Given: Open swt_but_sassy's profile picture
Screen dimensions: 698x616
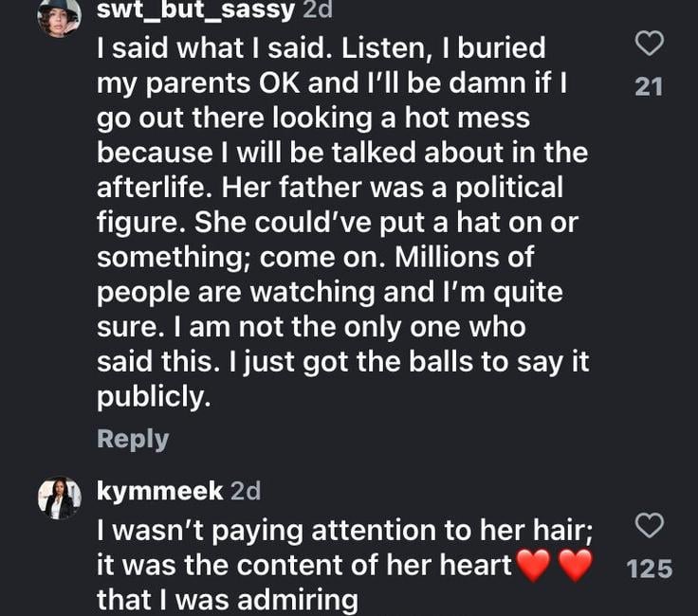Looking at the screenshot, I should 59,16.
